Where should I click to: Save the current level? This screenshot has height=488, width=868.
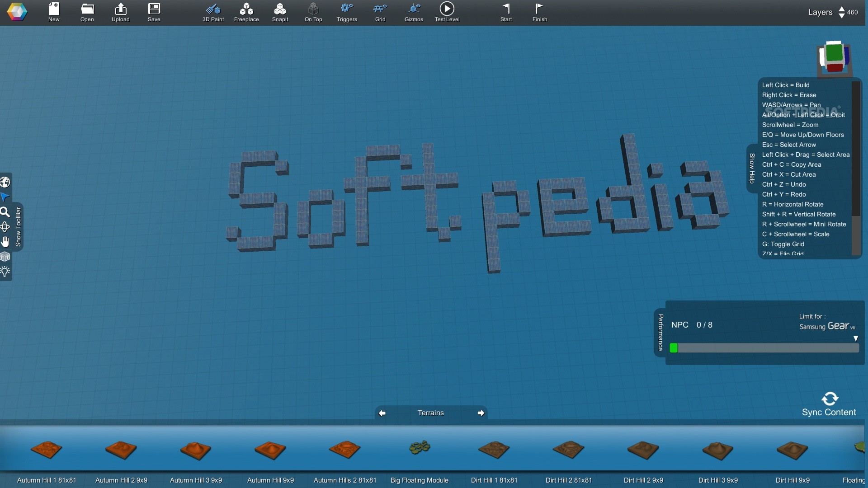coord(154,12)
